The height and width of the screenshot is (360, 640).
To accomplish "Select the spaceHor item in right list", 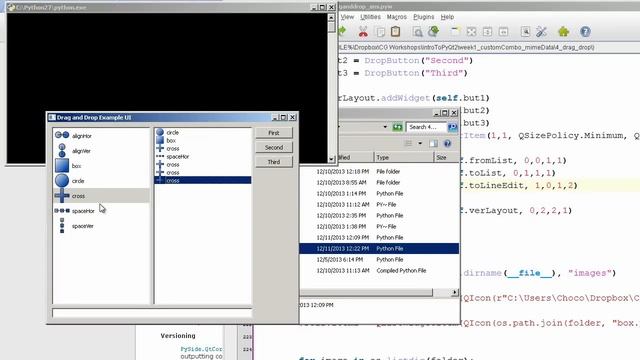I will tap(203, 156).
